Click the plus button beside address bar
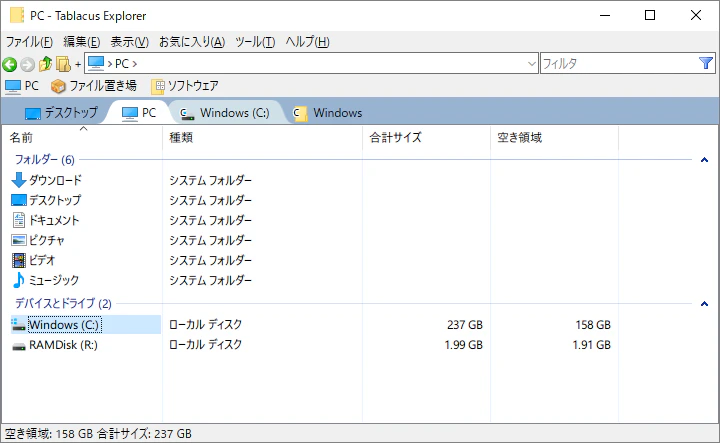This screenshot has width=720, height=443. 78,64
